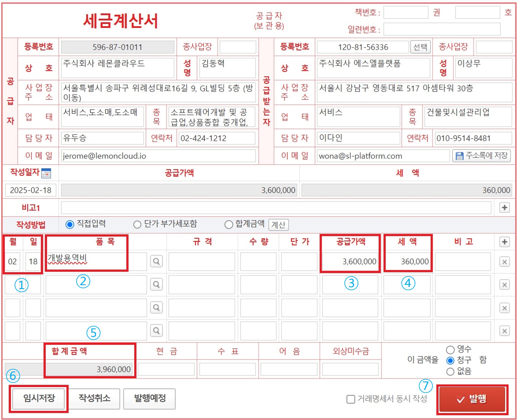Choose the 청구 radio button
This screenshot has width=517, height=420.
[x=450, y=361]
